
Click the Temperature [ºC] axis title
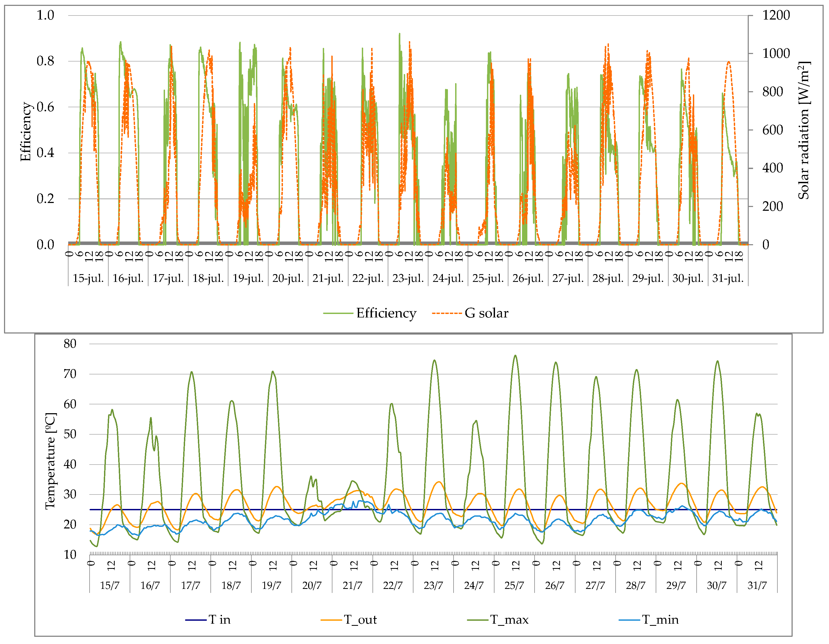(51, 461)
